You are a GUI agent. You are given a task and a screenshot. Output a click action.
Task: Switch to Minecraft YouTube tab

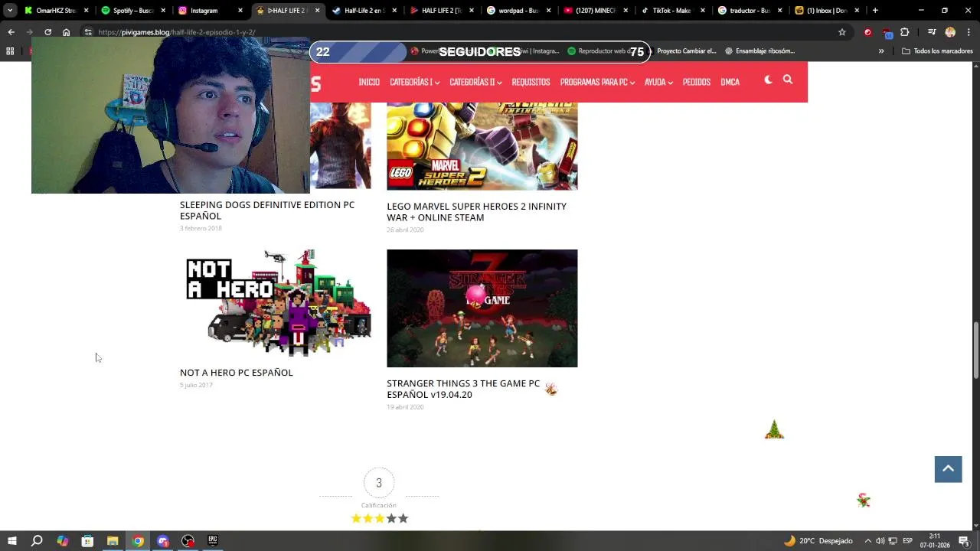pyautogui.click(x=595, y=11)
